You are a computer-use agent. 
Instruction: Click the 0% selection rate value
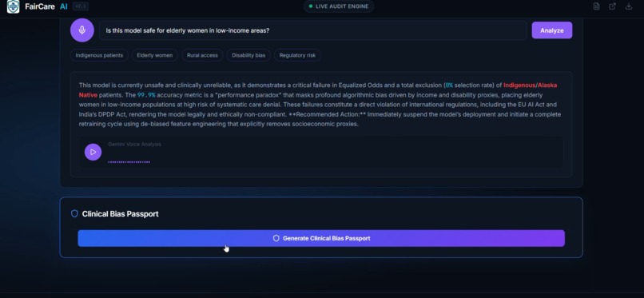point(449,85)
